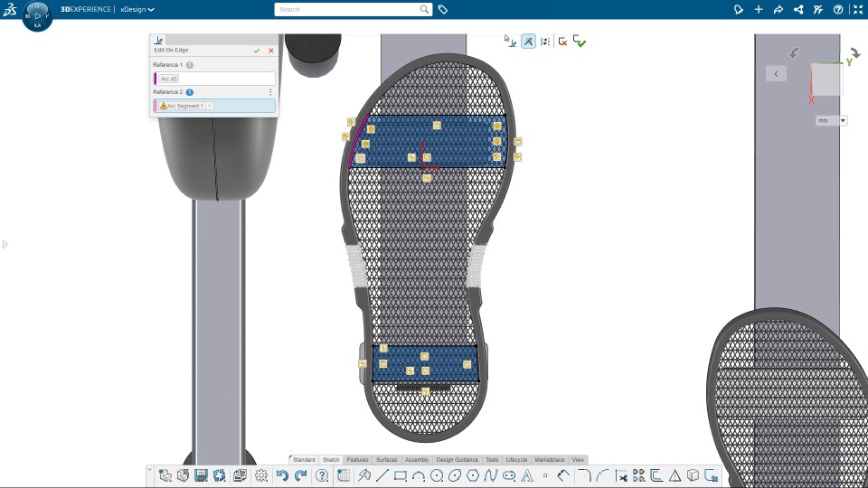Select the Offset tool
The width and height of the screenshot is (868, 488).
pos(656,475)
